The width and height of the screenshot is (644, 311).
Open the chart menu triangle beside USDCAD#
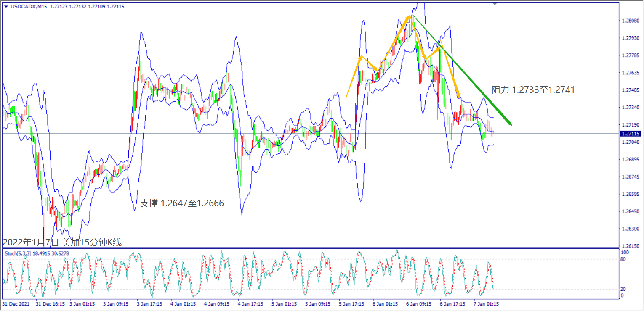click(5, 7)
